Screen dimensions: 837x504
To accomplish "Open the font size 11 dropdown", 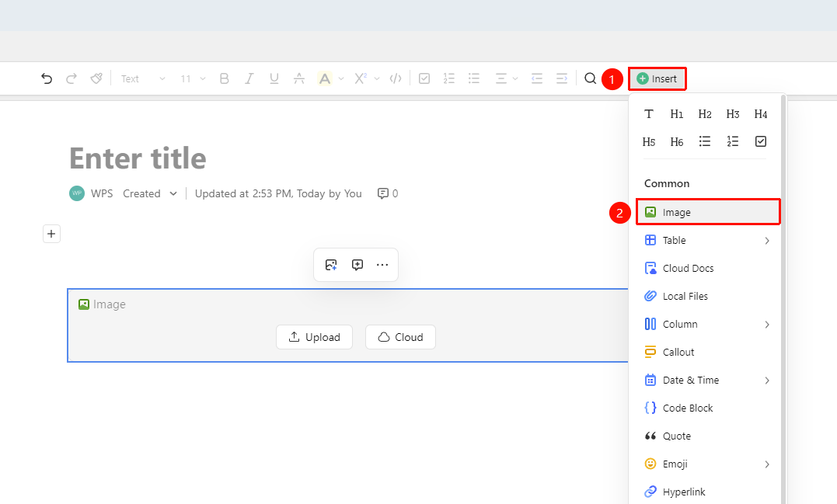I will pyautogui.click(x=193, y=79).
